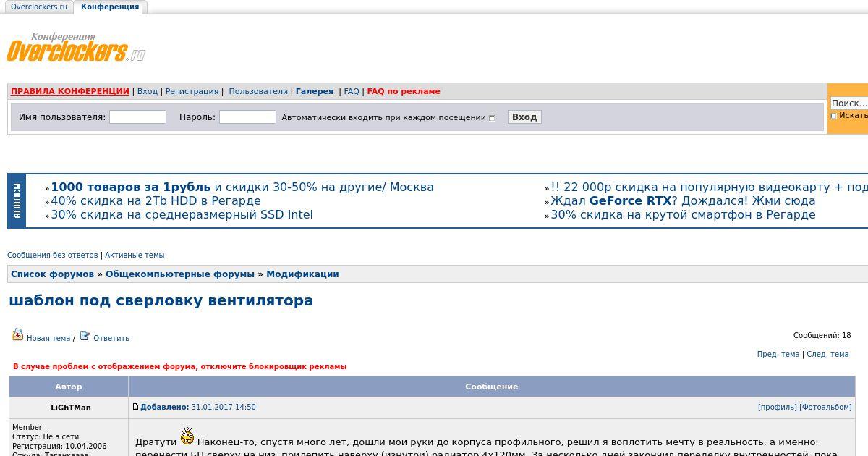Open 1000 товаров за 1рубль ad link
The height and width of the screenshot is (456, 868).
(242, 187)
